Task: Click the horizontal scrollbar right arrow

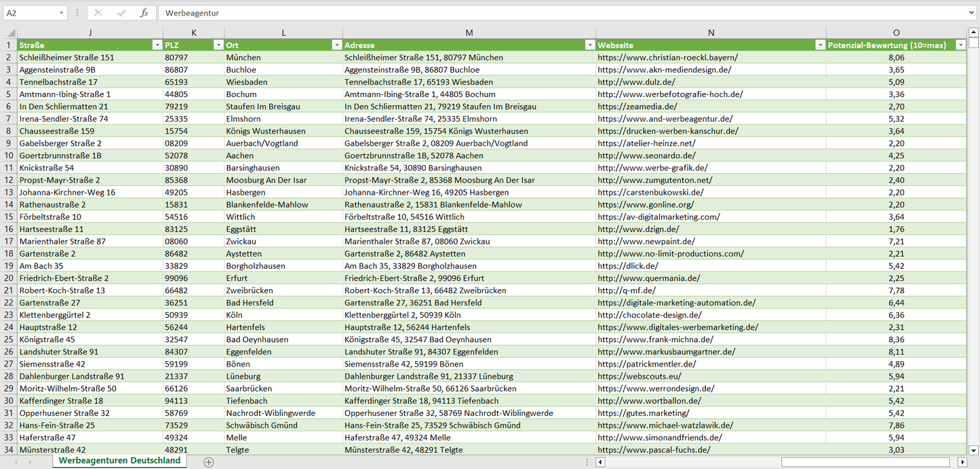Action: click(x=962, y=462)
